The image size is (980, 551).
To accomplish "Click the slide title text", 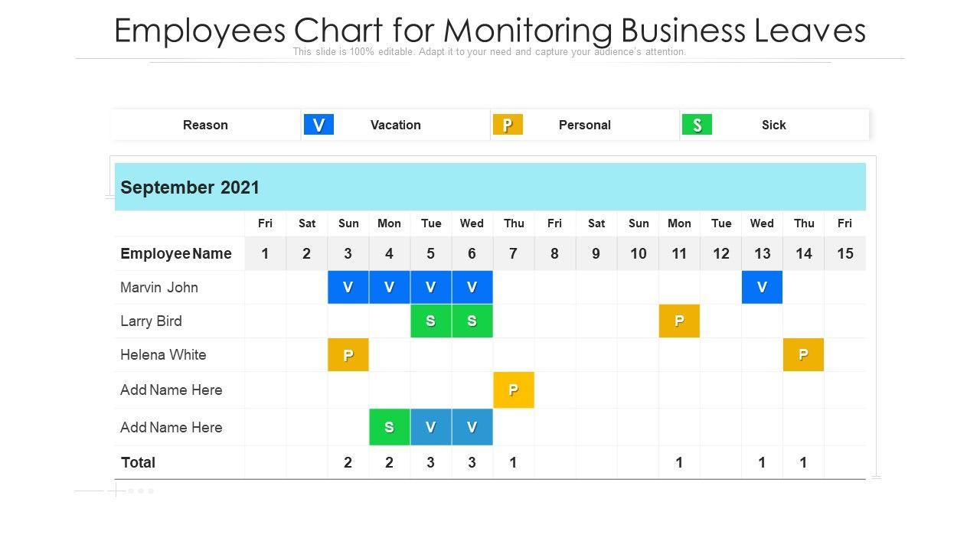I will point(490,31).
